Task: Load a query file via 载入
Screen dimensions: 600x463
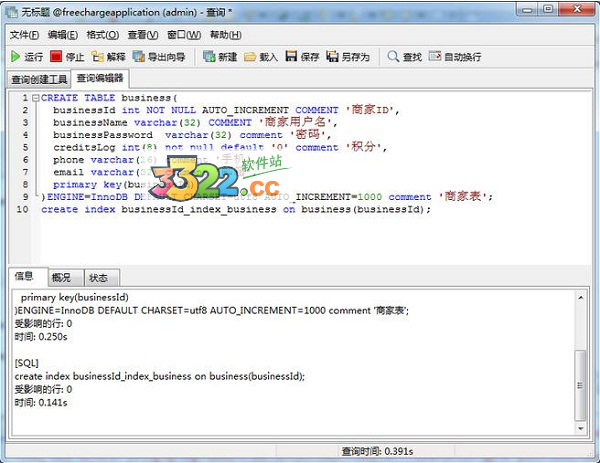Action: pos(261,57)
